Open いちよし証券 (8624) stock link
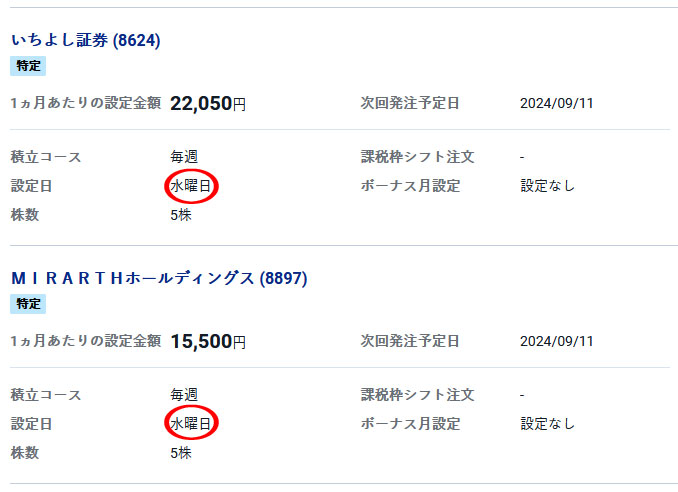Image resolution: width=678 pixels, height=492 pixels. (x=86, y=40)
